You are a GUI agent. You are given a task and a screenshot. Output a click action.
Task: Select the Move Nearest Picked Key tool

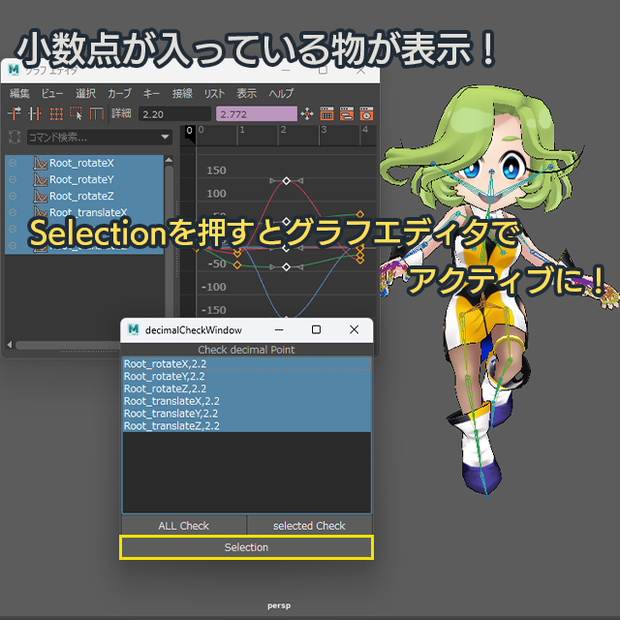(x=14, y=113)
